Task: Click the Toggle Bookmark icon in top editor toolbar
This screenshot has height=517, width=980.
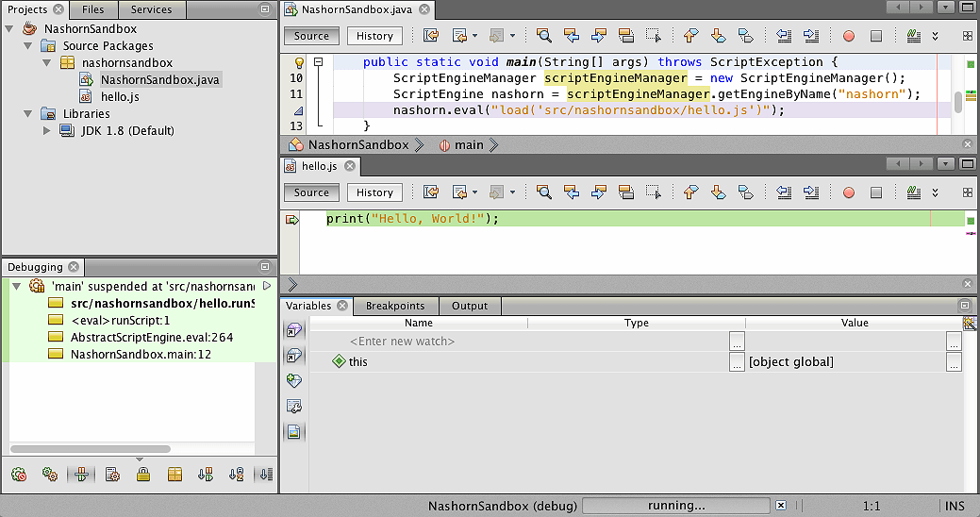Action: [745, 36]
